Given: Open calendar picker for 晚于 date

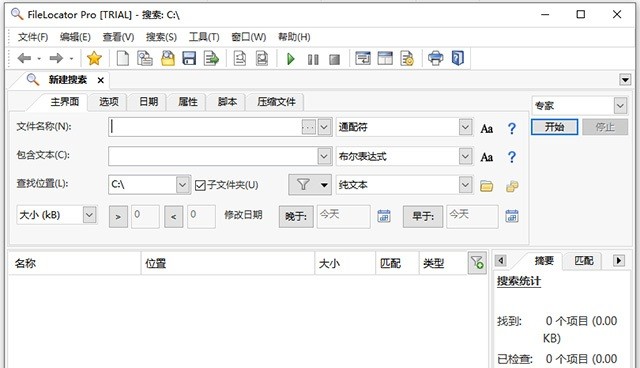Looking at the screenshot, I should pyautogui.click(x=384, y=216).
